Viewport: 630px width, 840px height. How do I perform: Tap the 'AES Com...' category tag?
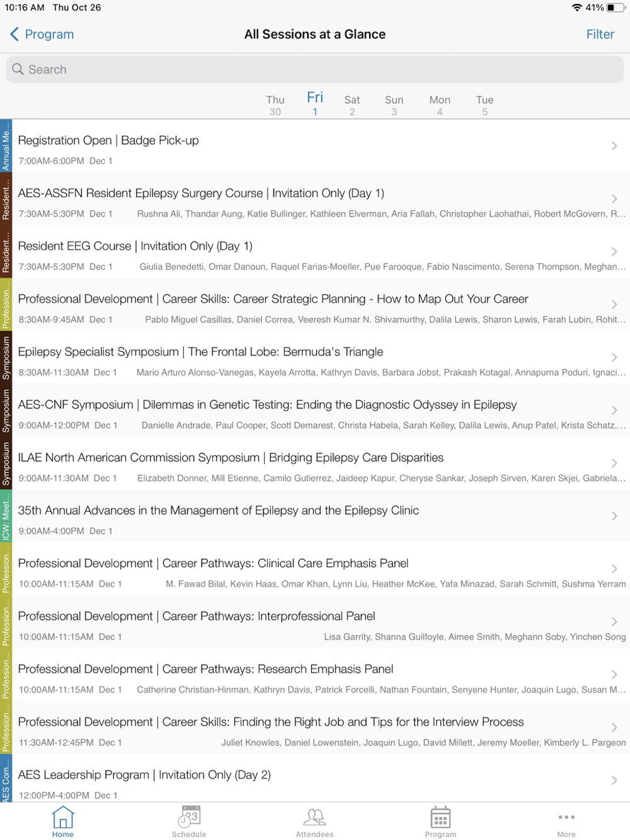click(6, 778)
